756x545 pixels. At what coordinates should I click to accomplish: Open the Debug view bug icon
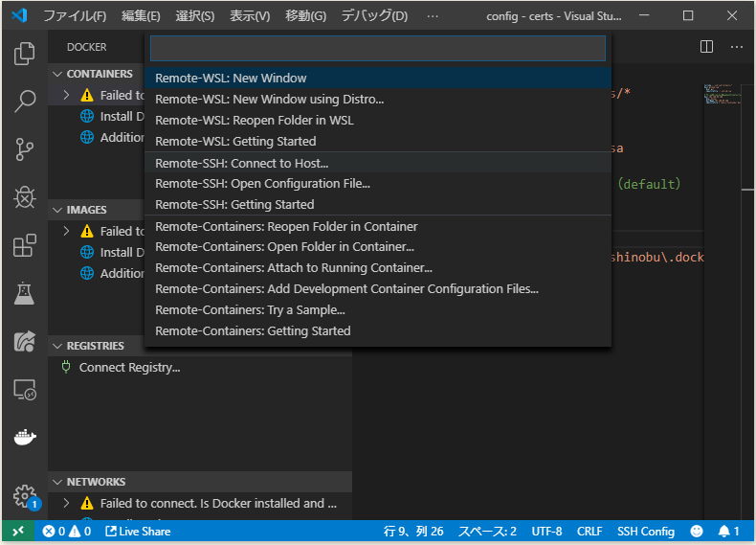point(24,197)
